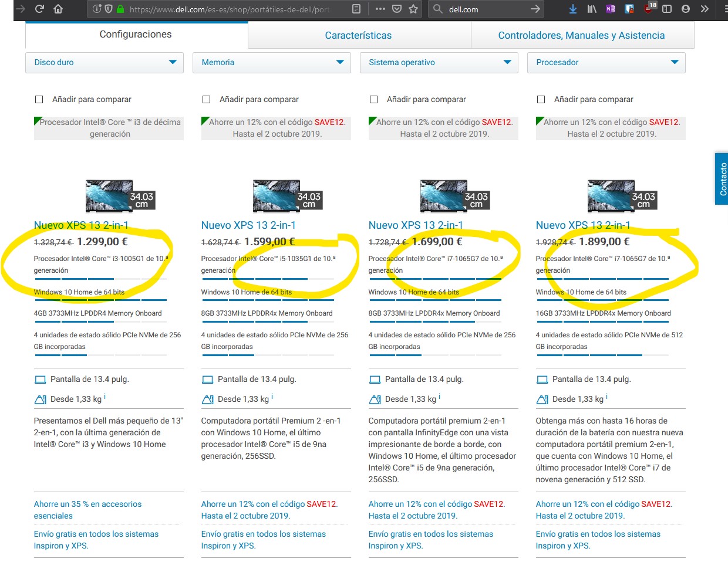Click the forward navigation arrow
The height and width of the screenshot is (562, 728).
click(x=21, y=9)
